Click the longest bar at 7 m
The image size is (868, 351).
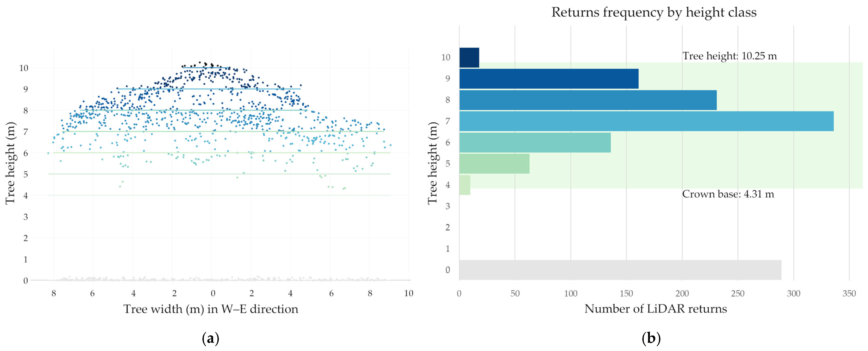tap(646, 121)
